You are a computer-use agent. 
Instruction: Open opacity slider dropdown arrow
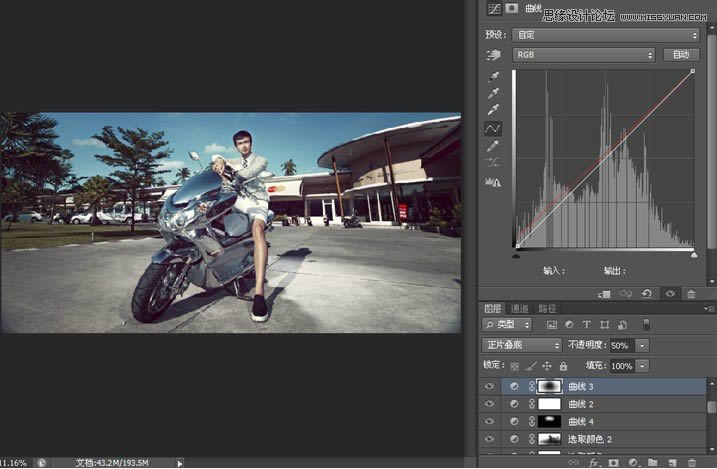642,346
